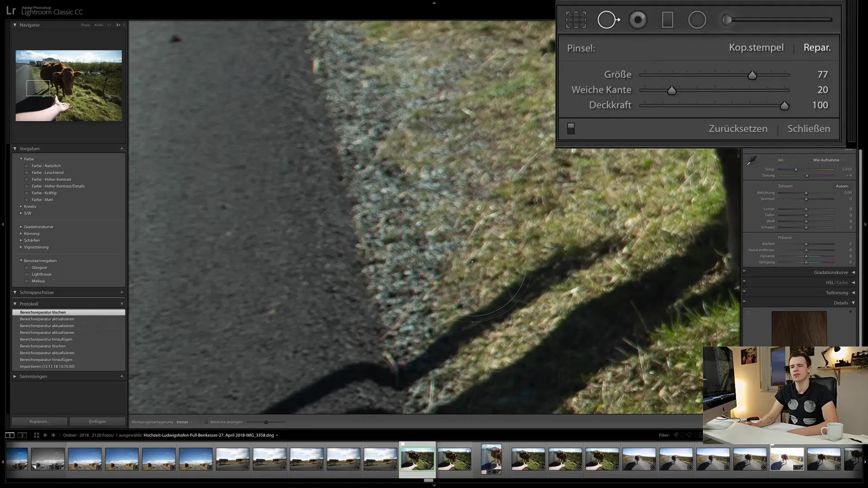The width and height of the screenshot is (868, 488).
Task: Select the graduated filter tool
Action: [667, 20]
